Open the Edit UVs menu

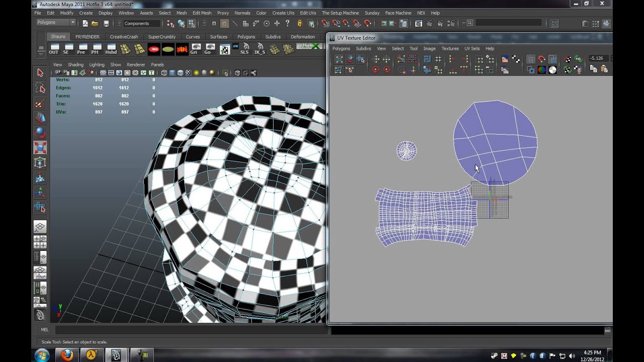[x=307, y=13]
